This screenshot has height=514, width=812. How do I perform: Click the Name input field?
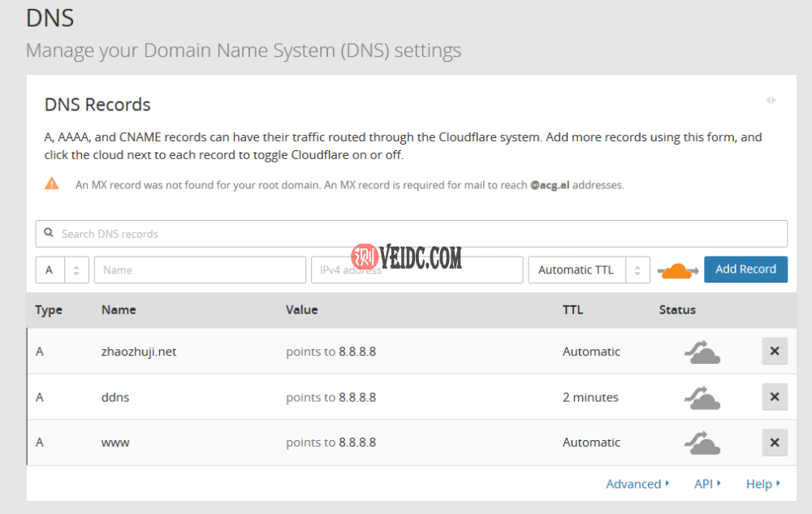(x=200, y=270)
